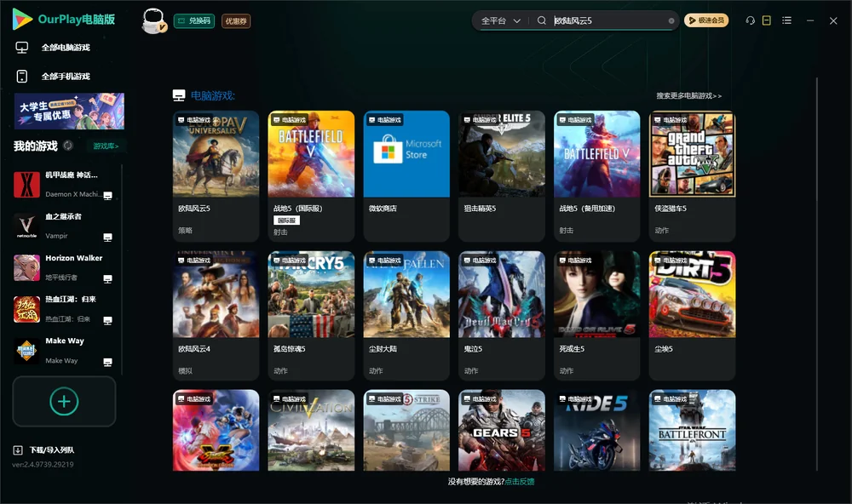This screenshot has height=504, width=852.
Task: Open the 欧陆风云4 game card
Action: click(x=216, y=316)
